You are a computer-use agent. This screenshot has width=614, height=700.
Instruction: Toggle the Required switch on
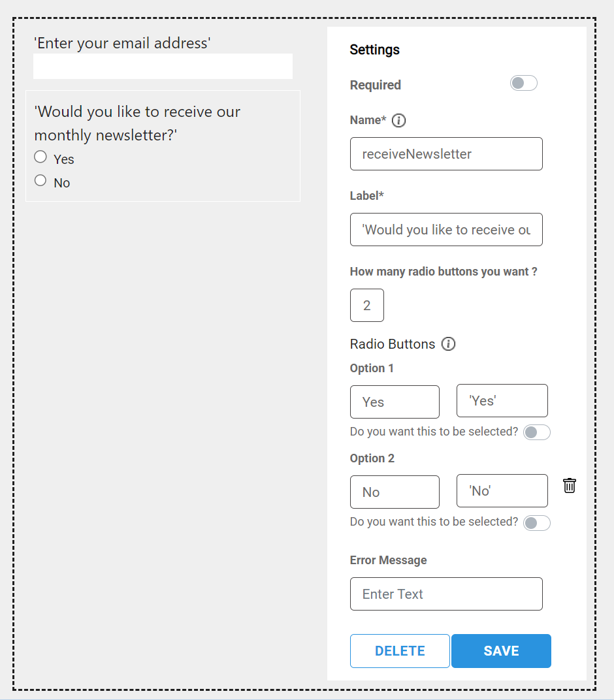pos(523,83)
